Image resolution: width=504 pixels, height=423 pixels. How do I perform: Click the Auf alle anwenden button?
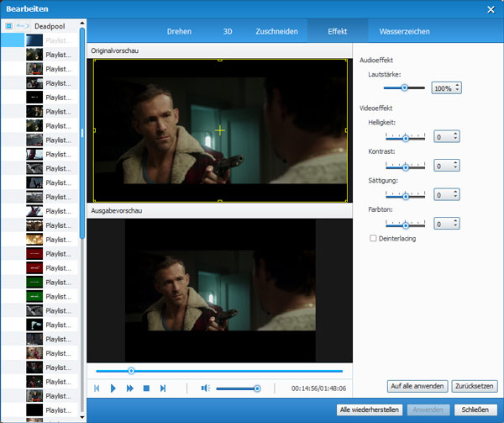tap(417, 386)
